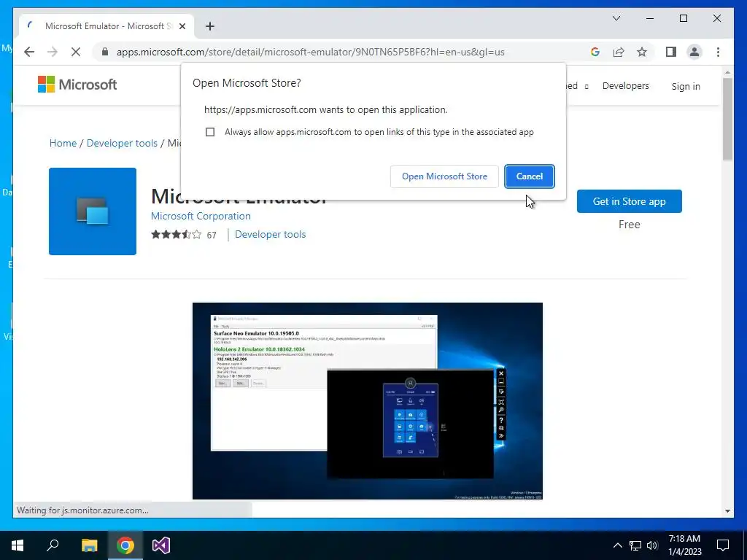Click the padlock site info icon
The width and height of the screenshot is (747, 560).
coord(105,52)
